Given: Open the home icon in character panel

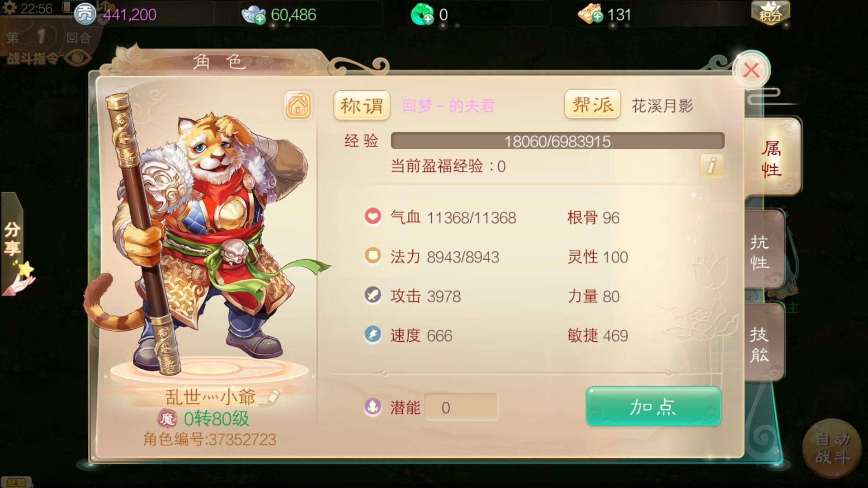Looking at the screenshot, I should (x=298, y=106).
